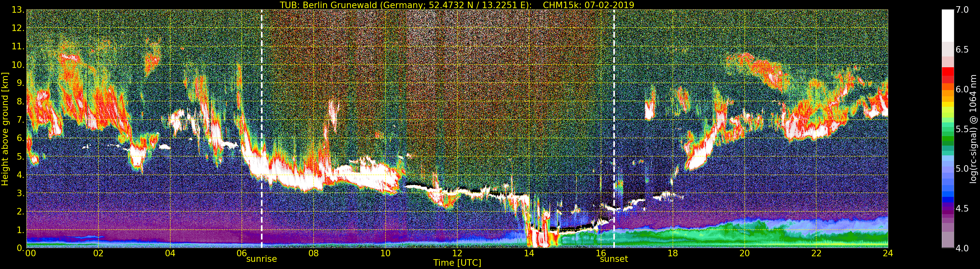980x269 pixels.
Task: Click the time axis tick '18'
Action: (673, 253)
